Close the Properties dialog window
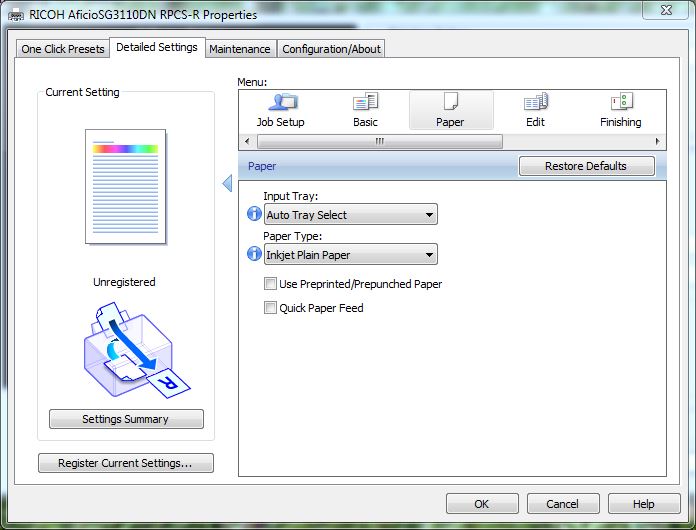The height and width of the screenshot is (530, 696). tap(666, 10)
